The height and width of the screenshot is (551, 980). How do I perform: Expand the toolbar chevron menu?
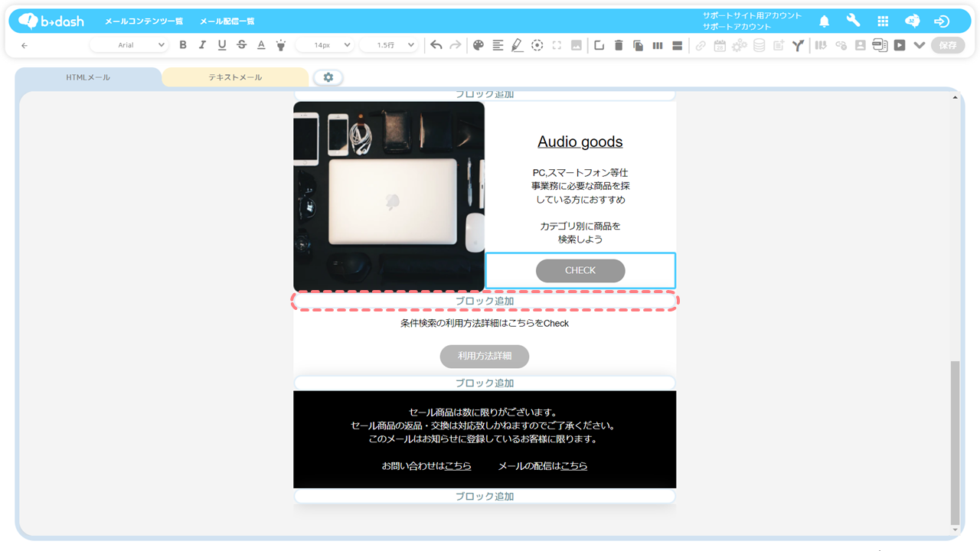pos(920,45)
